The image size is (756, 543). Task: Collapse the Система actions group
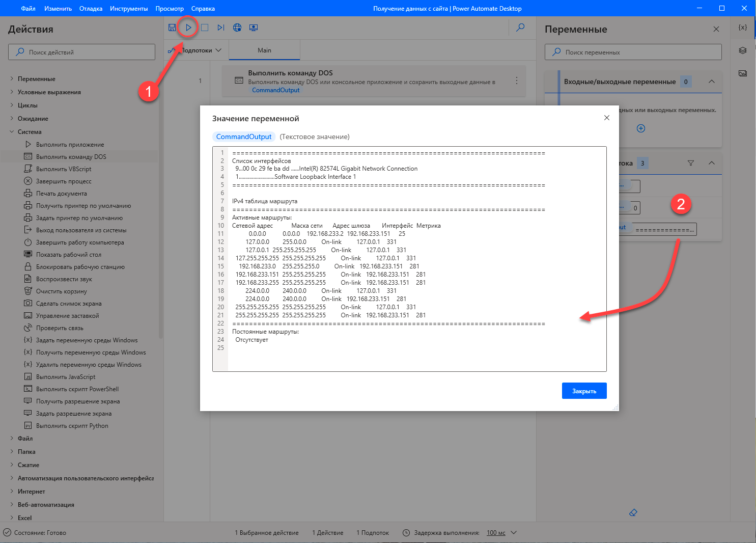[x=12, y=132]
